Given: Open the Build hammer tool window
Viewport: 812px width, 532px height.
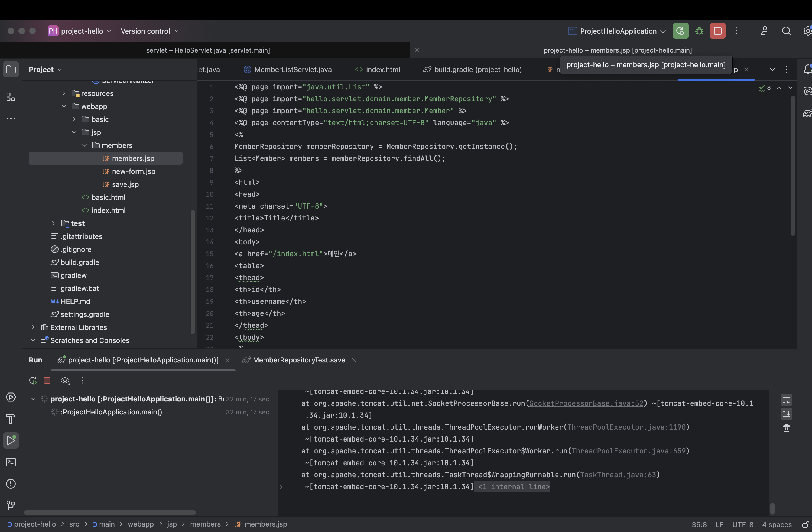Looking at the screenshot, I should 11,419.
